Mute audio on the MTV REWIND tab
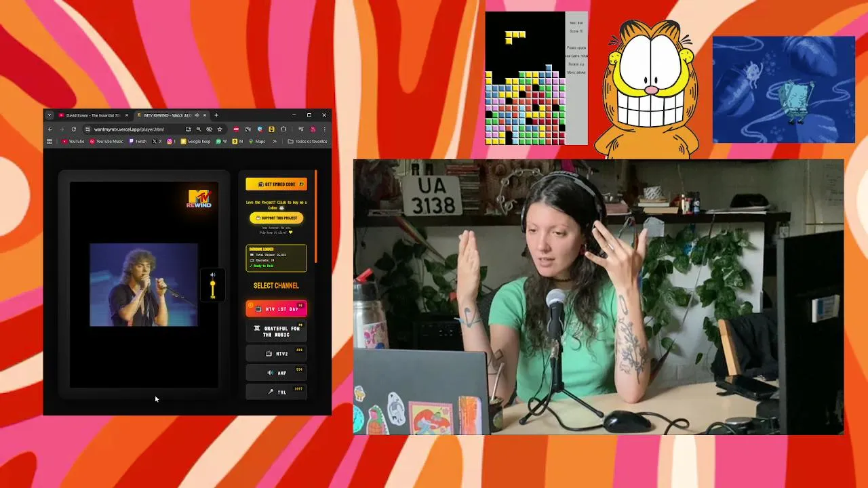Viewport: 868px width, 488px height. coord(197,115)
